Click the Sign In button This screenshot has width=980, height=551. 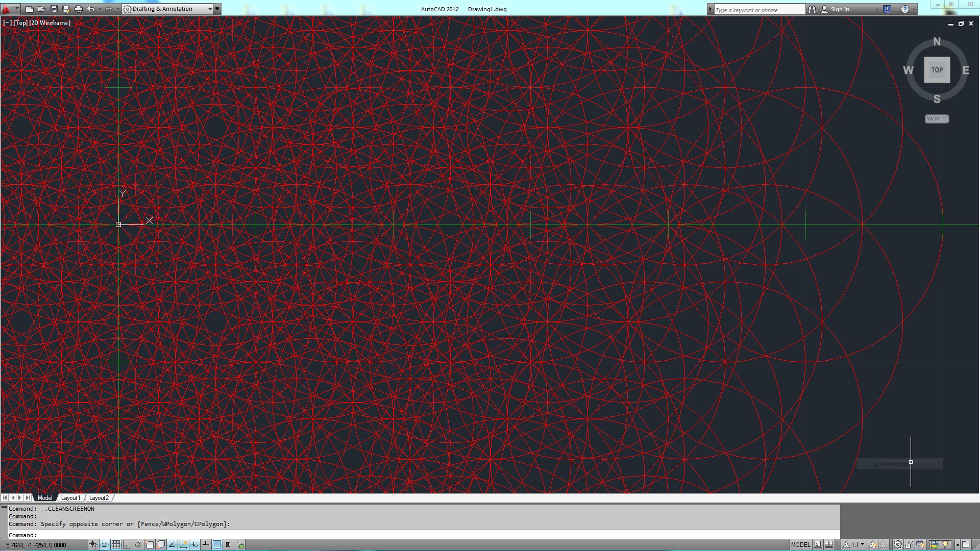[839, 9]
